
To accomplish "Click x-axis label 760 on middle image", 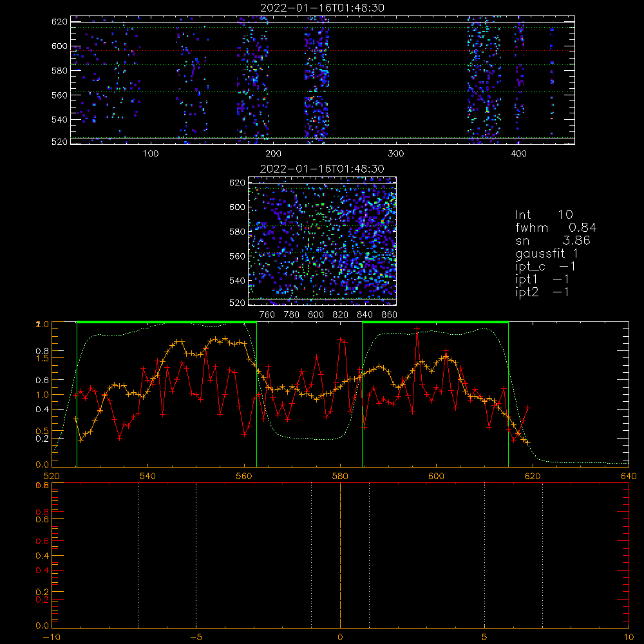I will click(267, 315).
